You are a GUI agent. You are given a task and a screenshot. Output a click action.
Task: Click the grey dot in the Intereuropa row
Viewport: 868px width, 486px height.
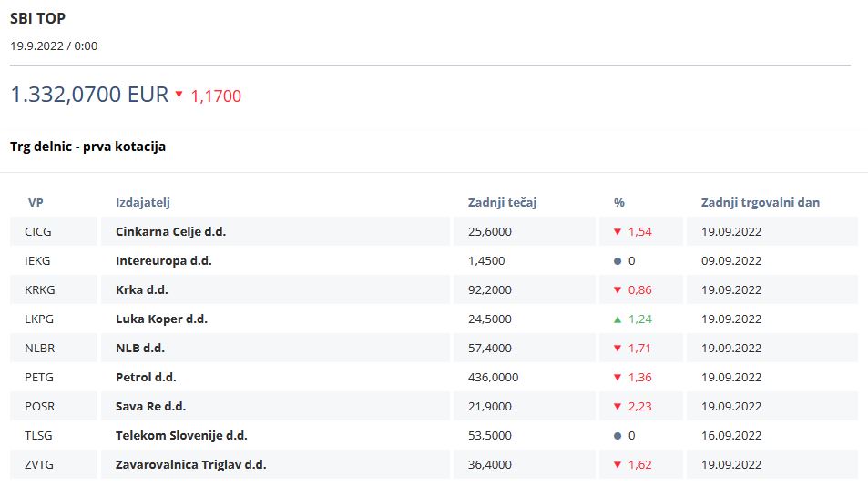pyautogui.click(x=618, y=261)
